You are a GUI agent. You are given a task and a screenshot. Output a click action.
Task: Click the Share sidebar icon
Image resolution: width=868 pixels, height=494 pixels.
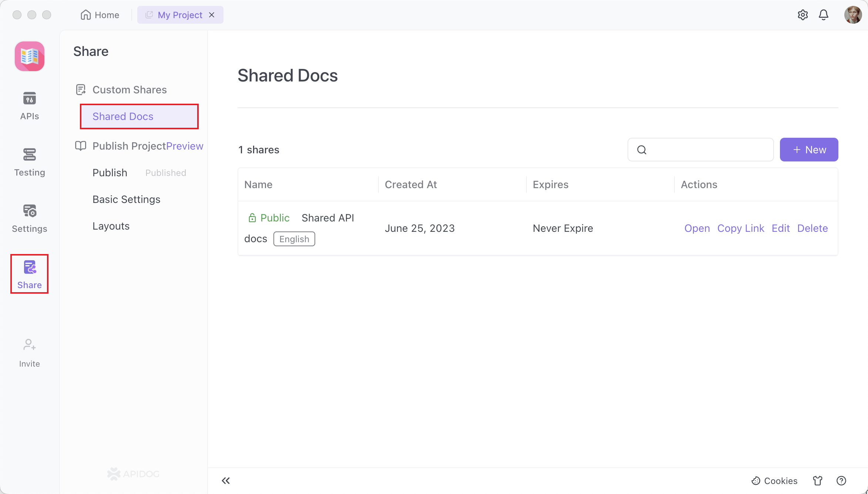click(29, 268)
